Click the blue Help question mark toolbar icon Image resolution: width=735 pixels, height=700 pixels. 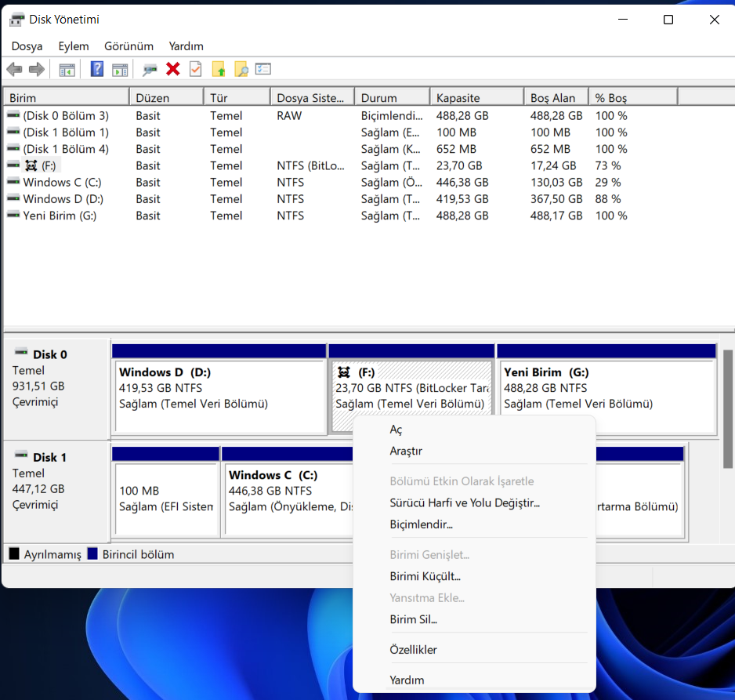(97, 70)
